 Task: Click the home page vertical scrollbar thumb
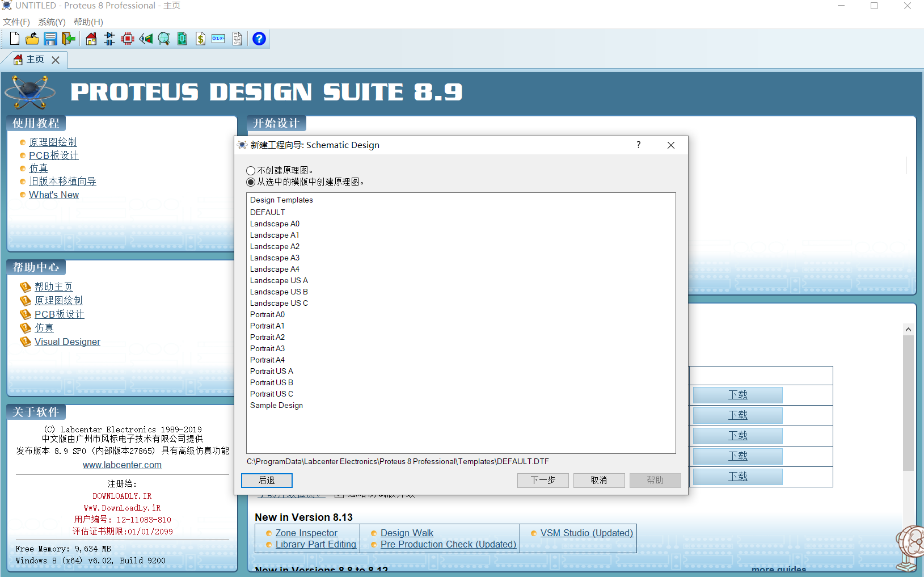click(908, 403)
